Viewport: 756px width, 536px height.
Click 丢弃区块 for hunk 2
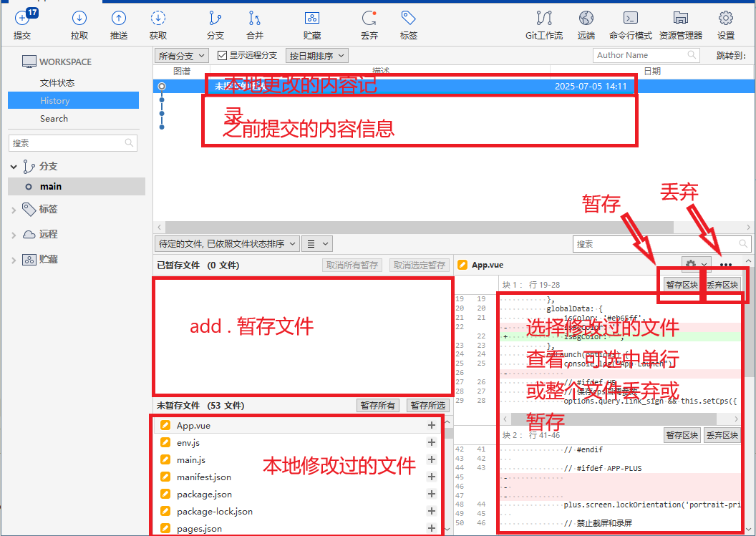point(722,435)
